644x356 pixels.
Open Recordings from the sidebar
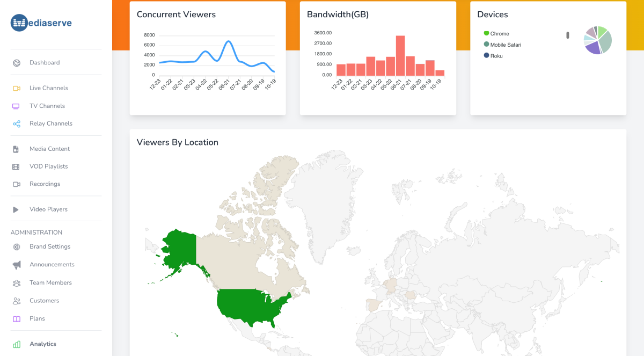[x=45, y=184]
